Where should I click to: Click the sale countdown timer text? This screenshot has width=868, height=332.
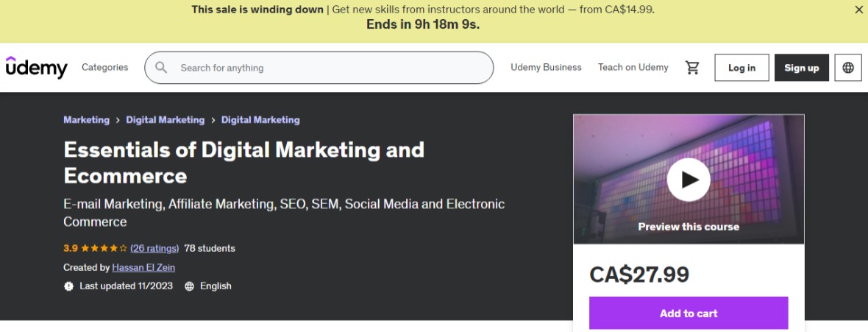pyautogui.click(x=423, y=24)
